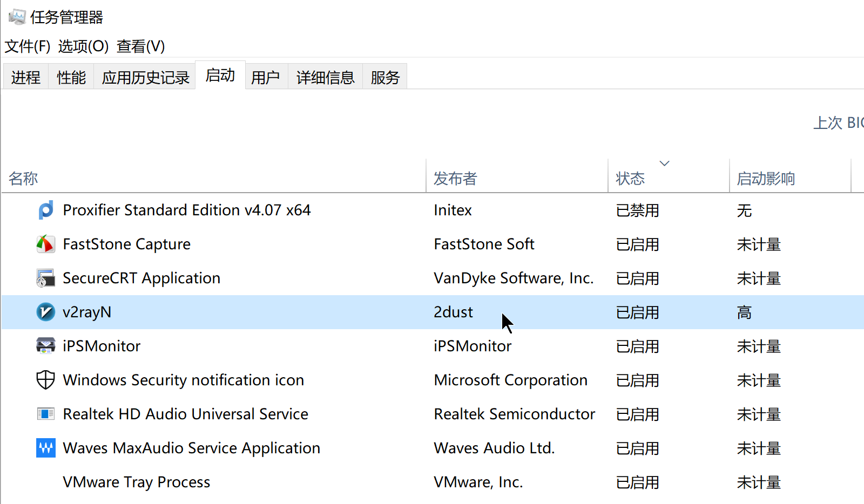Image resolution: width=864 pixels, height=504 pixels.
Task: Select the FastStone Capture entry
Action: [127, 244]
